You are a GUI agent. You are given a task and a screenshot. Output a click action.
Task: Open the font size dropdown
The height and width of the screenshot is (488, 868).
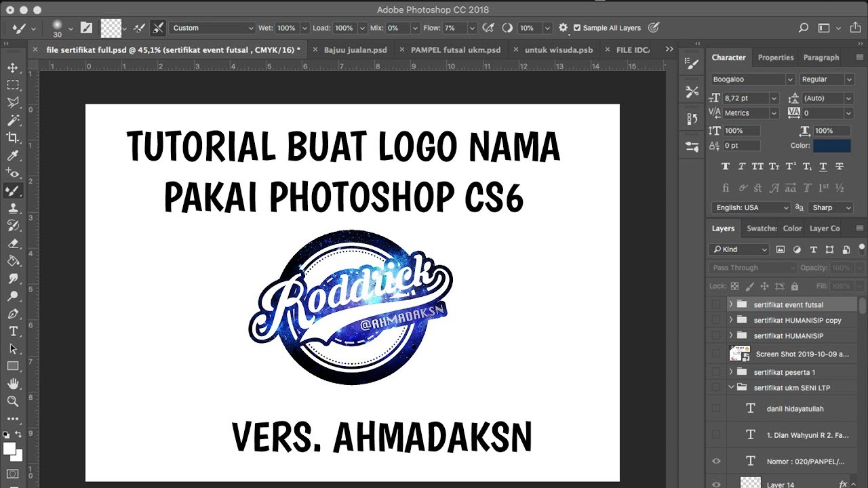[774, 98]
